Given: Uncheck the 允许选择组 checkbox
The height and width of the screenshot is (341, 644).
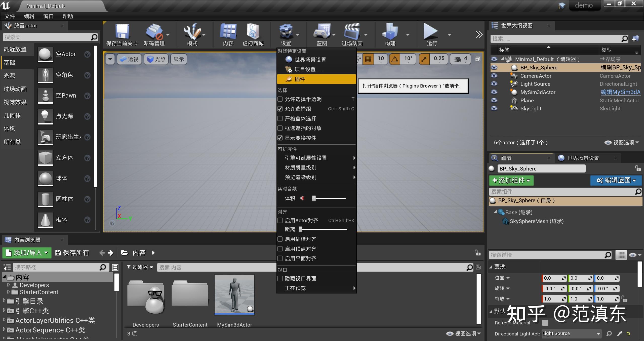Looking at the screenshot, I should pos(280,109).
